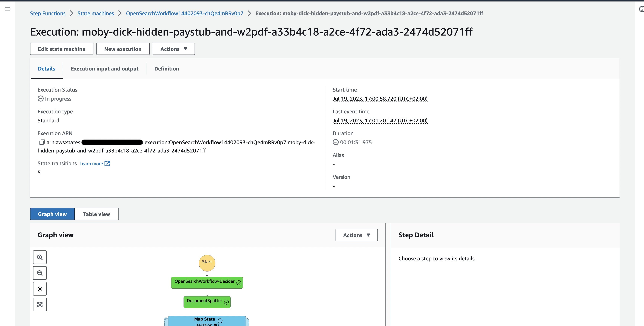Select the center/focus icon in graph view
The image size is (644, 326).
coord(39,289)
